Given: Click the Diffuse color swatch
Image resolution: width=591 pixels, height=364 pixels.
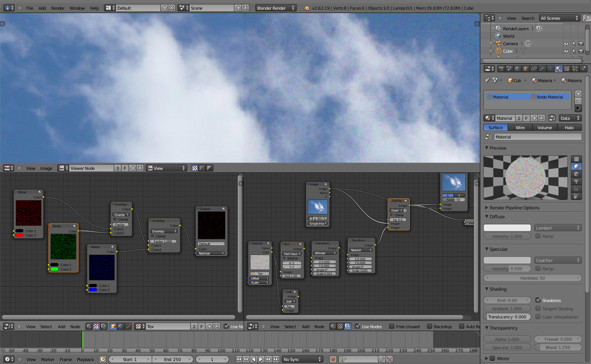Looking at the screenshot, I should [x=507, y=228].
